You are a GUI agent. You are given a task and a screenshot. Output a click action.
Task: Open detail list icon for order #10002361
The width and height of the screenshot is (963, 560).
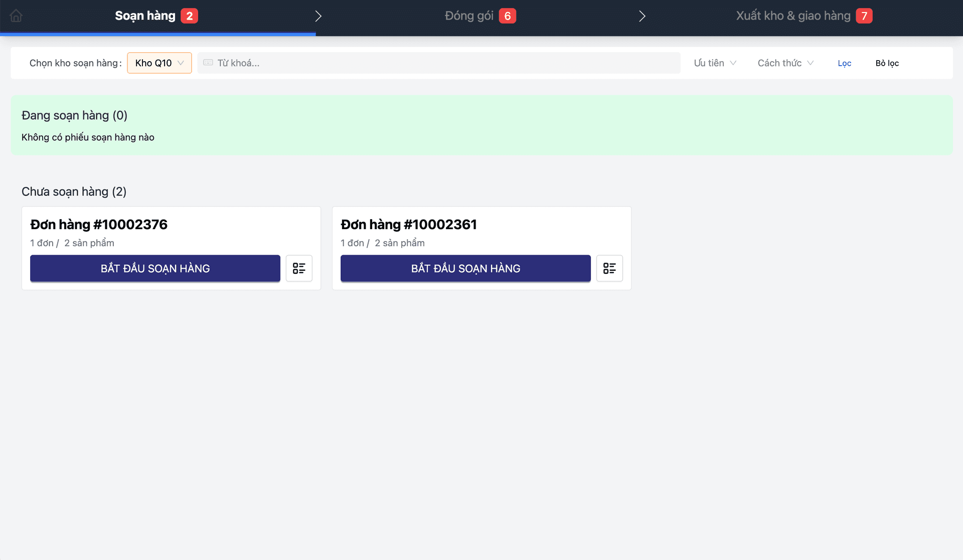pyautogui.click(x=609, y=268)
